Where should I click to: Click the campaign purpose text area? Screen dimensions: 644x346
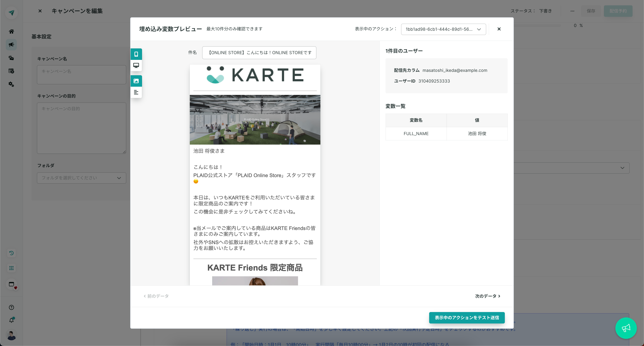coord(82,128)
